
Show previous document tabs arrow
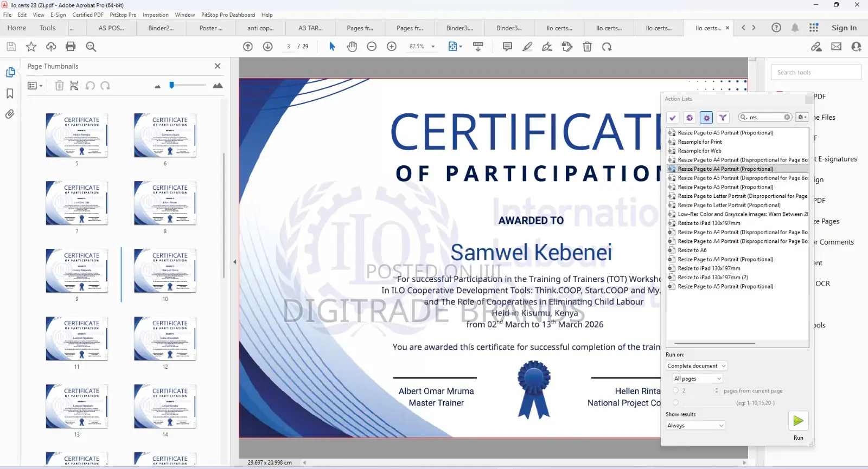point(743,28)
